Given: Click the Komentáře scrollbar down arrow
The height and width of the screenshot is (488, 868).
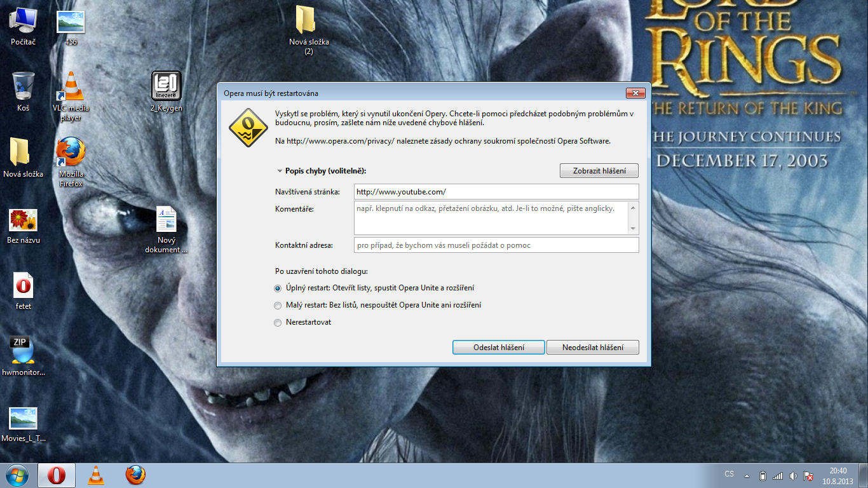Looking at the screenshot, I should [x=633, y=229].
